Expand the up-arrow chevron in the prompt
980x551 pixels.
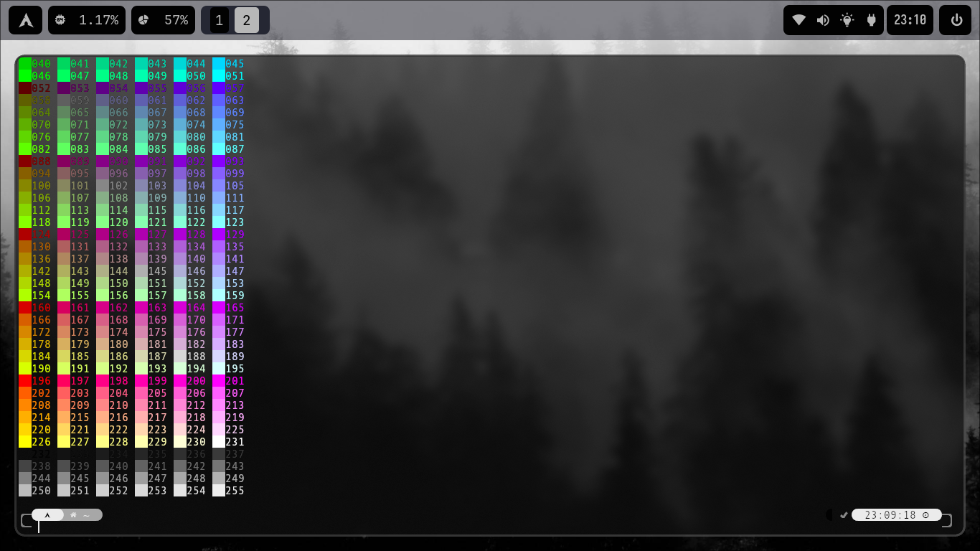click(x=47, y=514)
